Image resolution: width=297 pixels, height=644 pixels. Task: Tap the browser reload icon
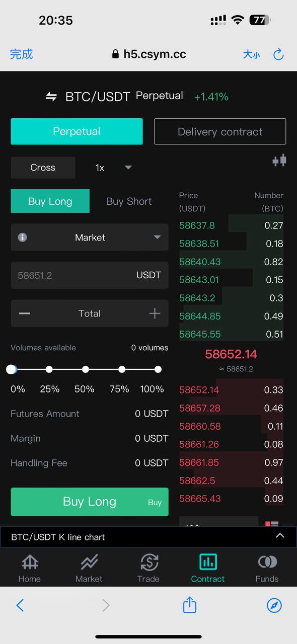(278, 54)
